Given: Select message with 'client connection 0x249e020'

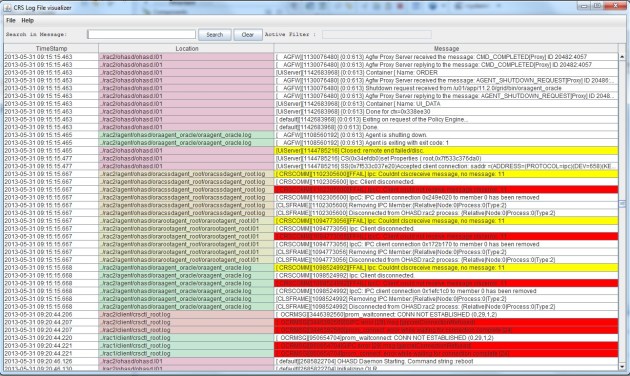Looking at the screenshot, I should pyautogui.click(x=446, y=197).
